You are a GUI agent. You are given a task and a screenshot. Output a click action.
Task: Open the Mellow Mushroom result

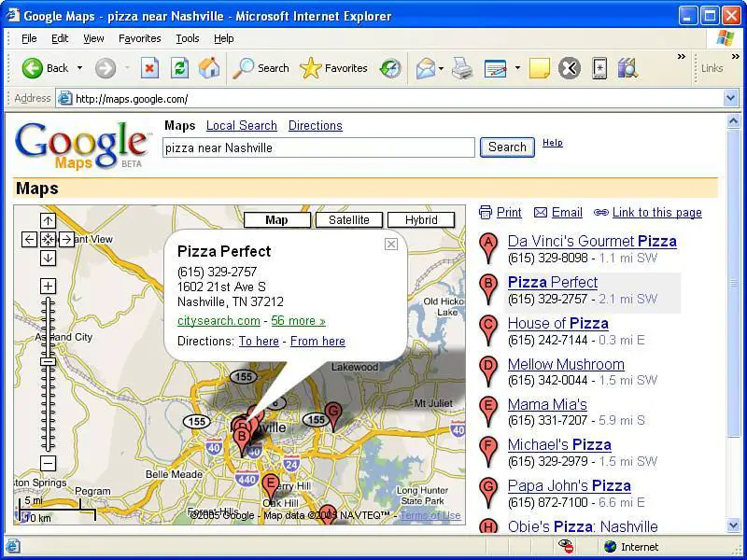coord(566,364)
